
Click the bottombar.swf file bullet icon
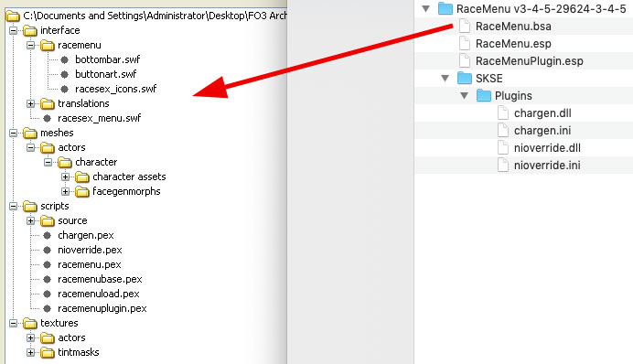(x=65, y=59)
